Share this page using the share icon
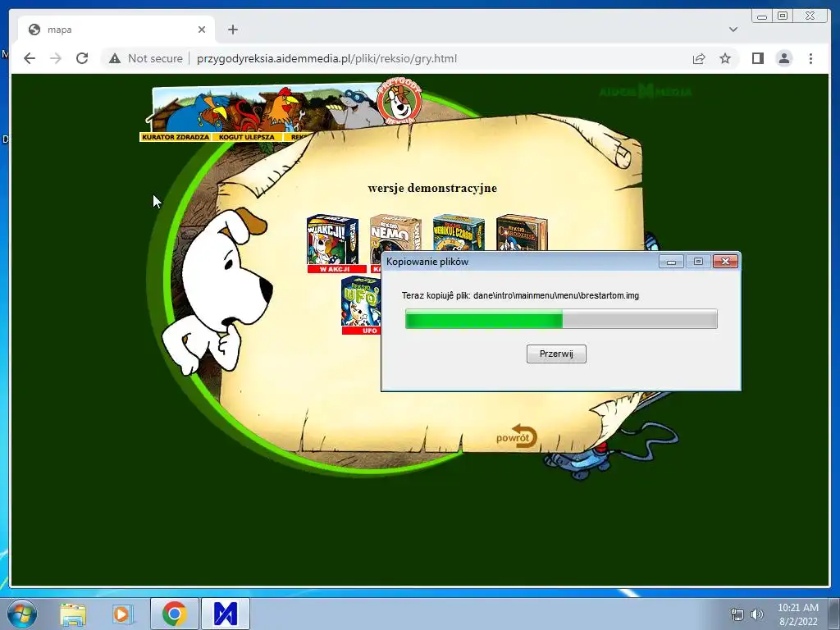Screen dimensions: 840x630 click(x=699, y=58)
